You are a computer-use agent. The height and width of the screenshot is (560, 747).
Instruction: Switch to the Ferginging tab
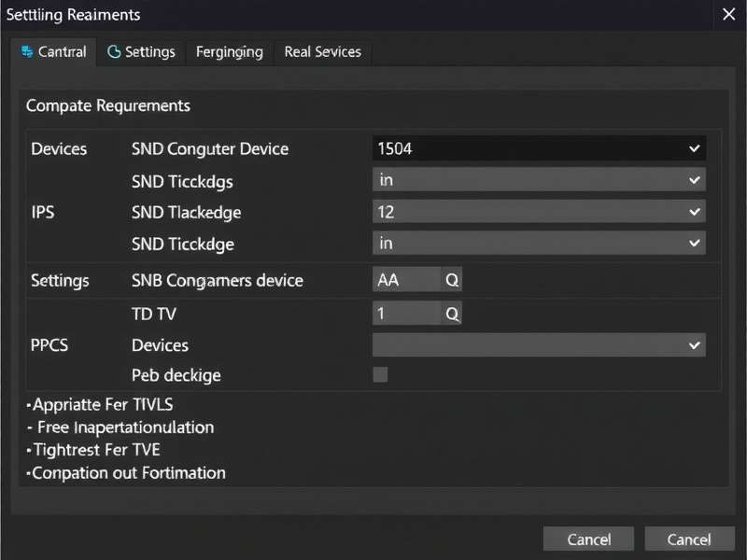click(229, 52)
